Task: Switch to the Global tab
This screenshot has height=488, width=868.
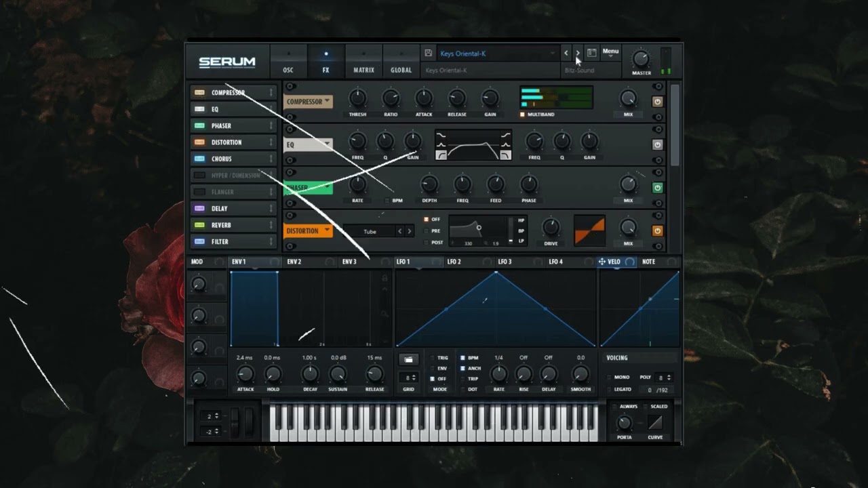Action: pyautogui.click(x=401, y=61)
